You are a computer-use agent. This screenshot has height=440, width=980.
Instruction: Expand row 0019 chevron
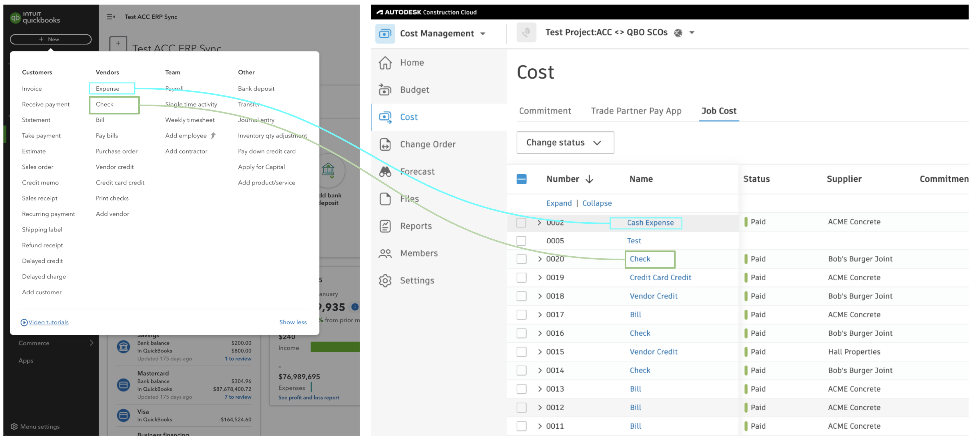pos(539,278)
